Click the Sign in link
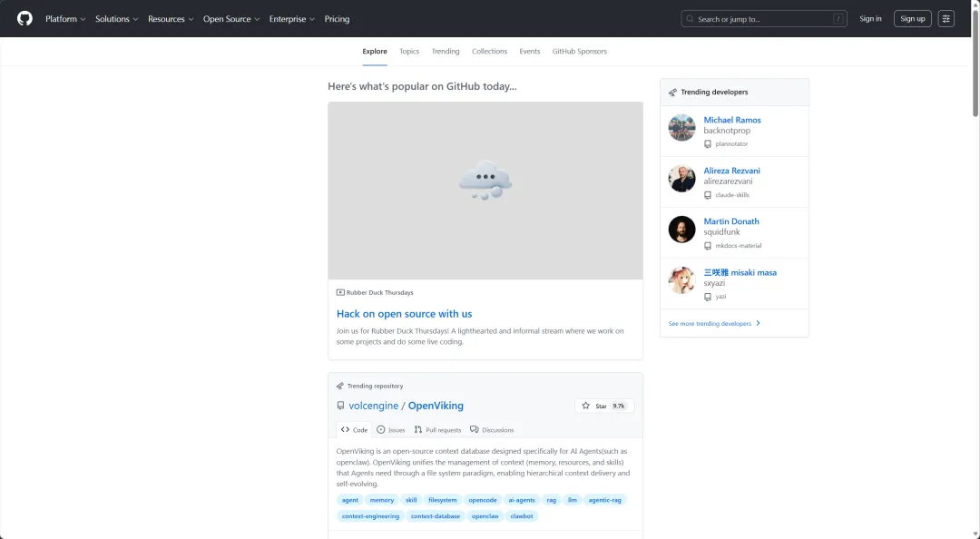The width and height of the screenshot is (980, 539). tap(870, 19)
